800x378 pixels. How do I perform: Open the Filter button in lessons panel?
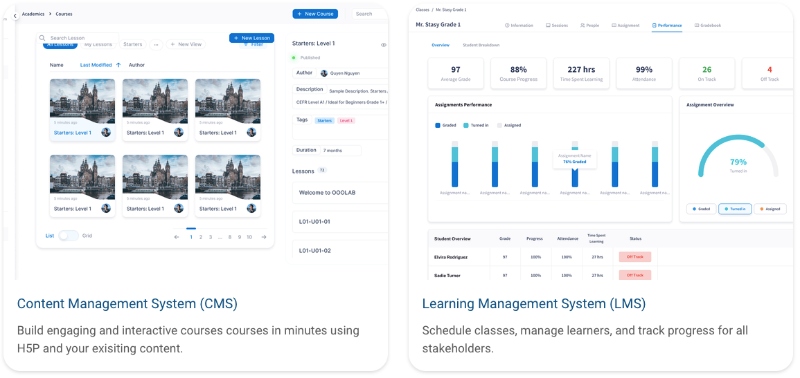click(x=254, y=45)
